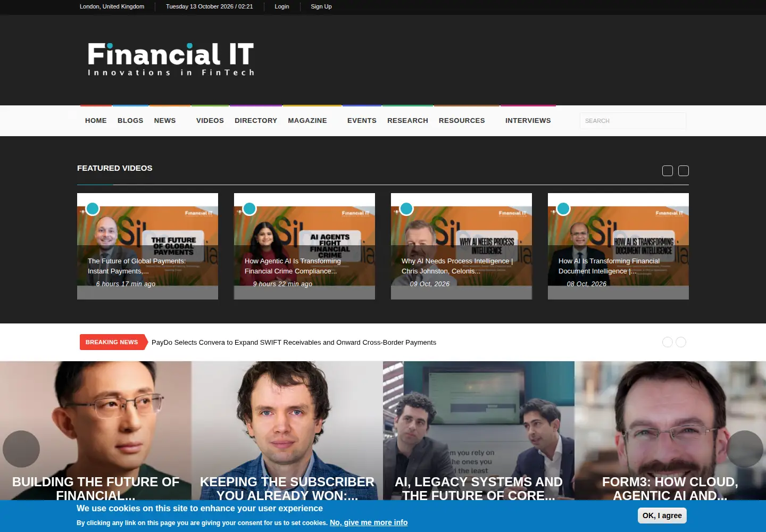The height and width of the screenshot is (532, 766).
Task: Go to next featured videos slide
Action: point(684,171)
